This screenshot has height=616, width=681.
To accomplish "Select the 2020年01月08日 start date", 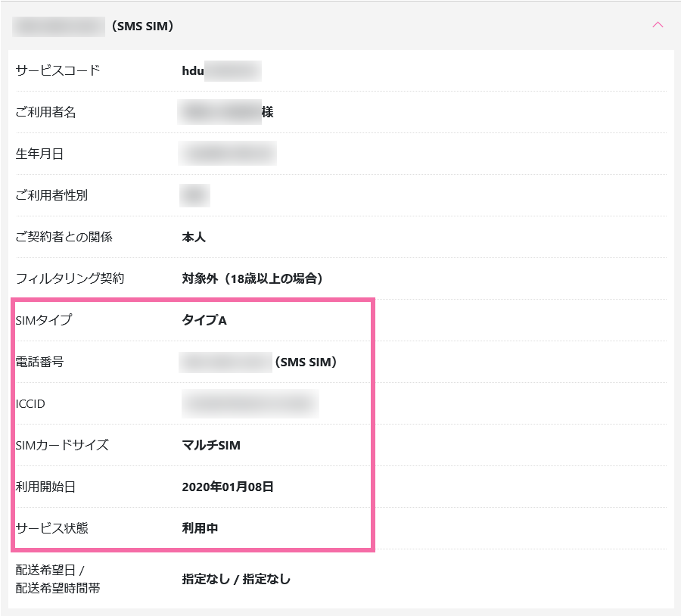I will [228, 487].
